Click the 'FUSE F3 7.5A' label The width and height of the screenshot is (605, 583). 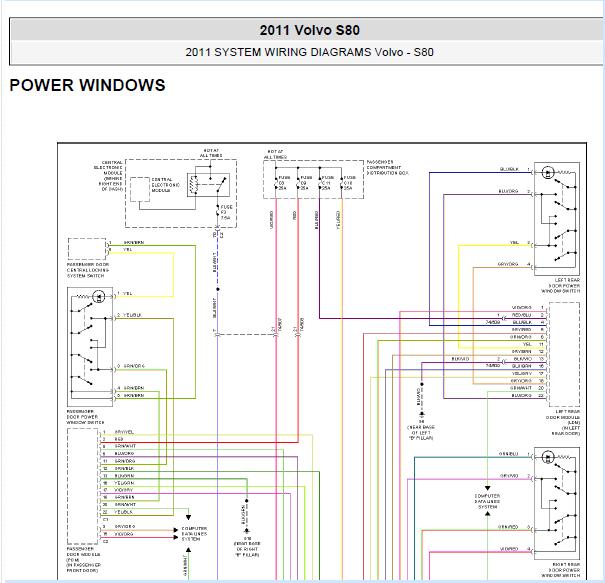226,212
